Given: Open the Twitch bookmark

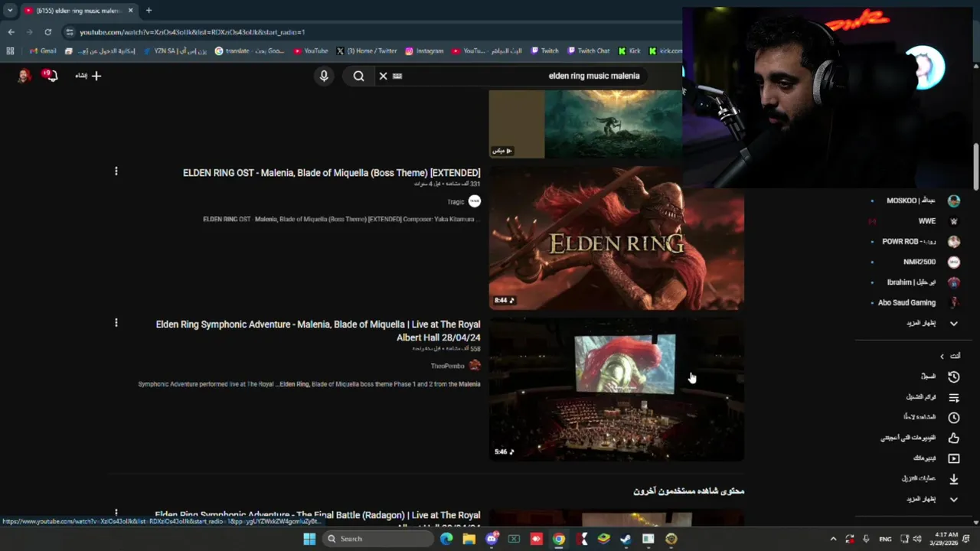Looking at the screenshot, I should 544,51.
